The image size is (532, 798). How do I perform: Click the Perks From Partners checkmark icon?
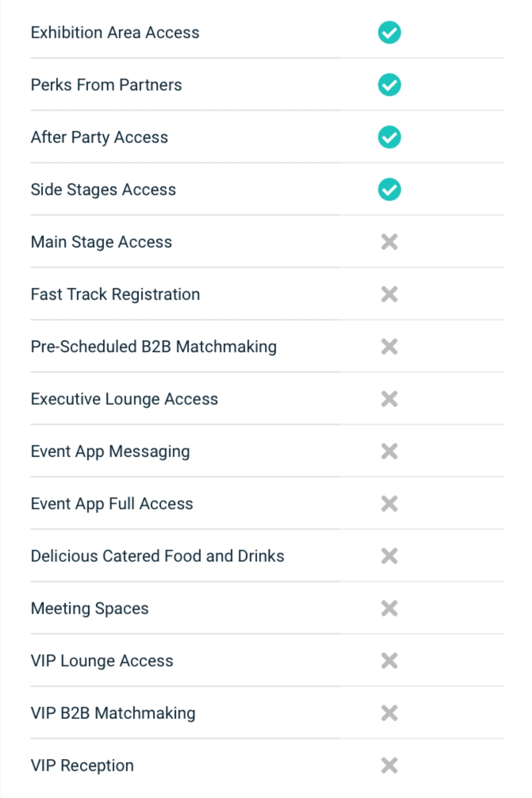[389, 85]
